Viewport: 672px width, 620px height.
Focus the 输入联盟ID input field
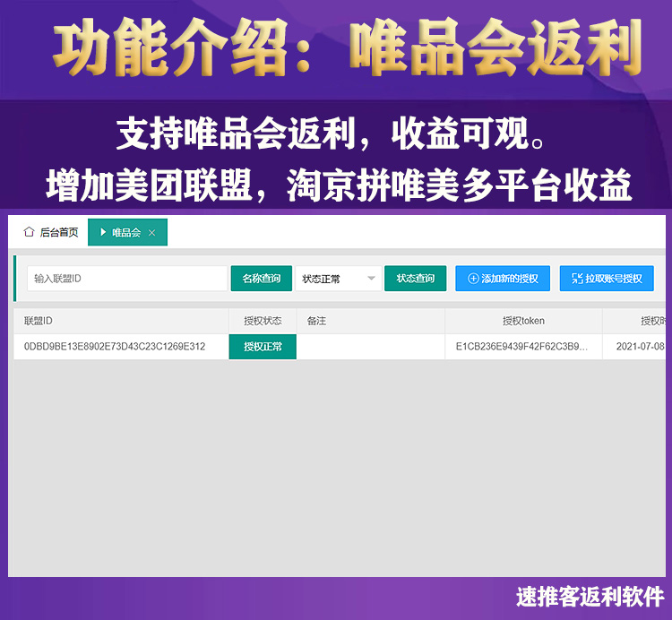(x=127, y=279)
